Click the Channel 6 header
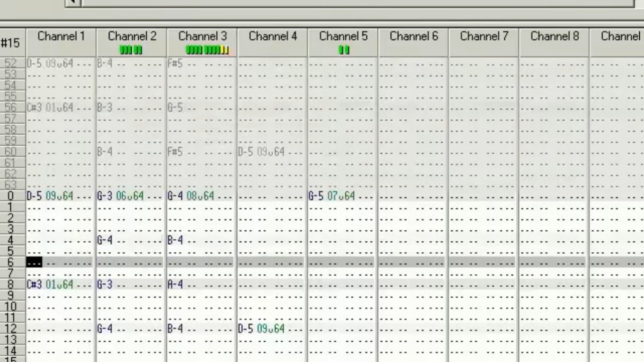This screenshot has height=362, width=644. tap(413, 36)
